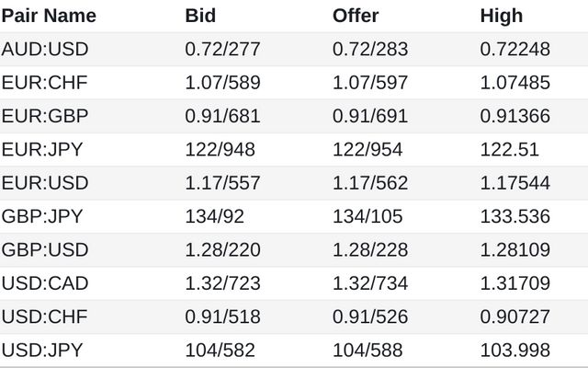The width and height of the screenshot is (588, 368).
Task: Select the EUR:USD pair name
Action: [45, 183]
